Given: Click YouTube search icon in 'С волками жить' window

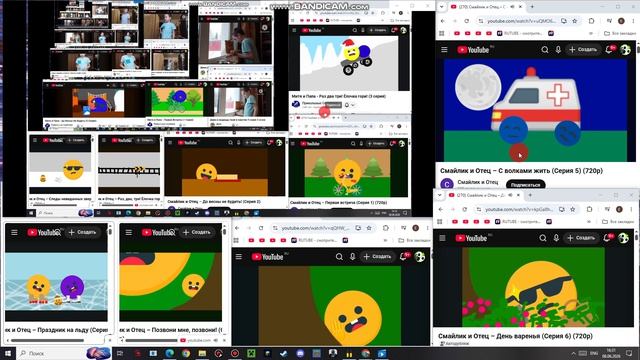Looking at the screenshot, I should pos(544,50).
